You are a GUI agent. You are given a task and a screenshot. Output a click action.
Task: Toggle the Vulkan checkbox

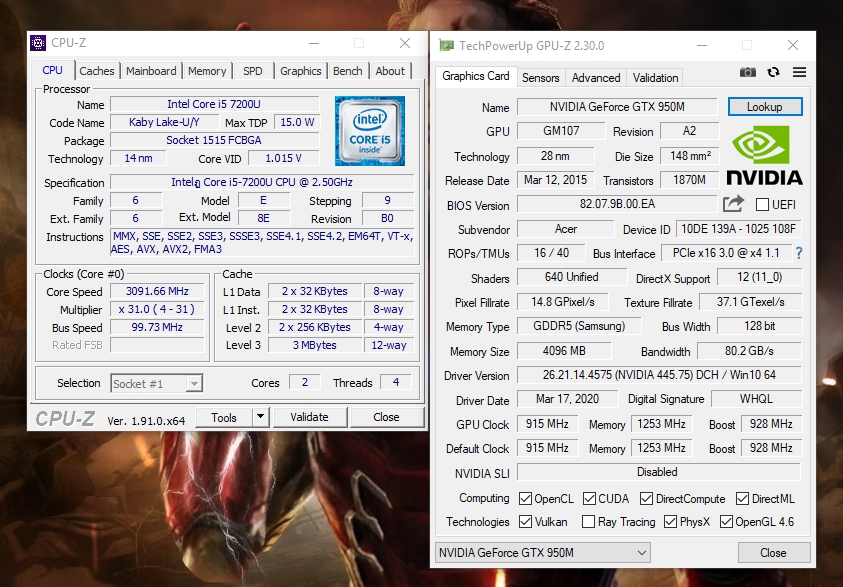click(525, 521)
